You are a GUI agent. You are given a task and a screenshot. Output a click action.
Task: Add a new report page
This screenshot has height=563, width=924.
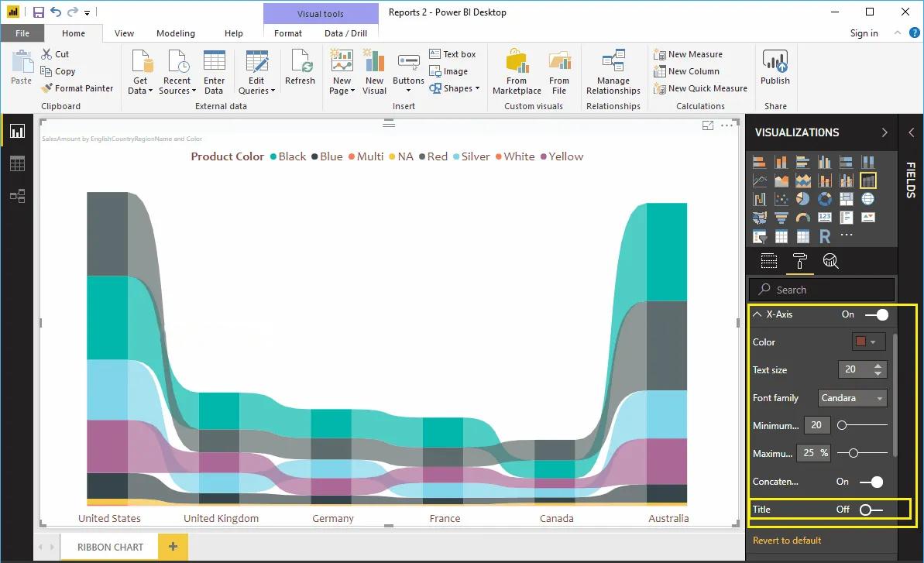coord(173,547)
